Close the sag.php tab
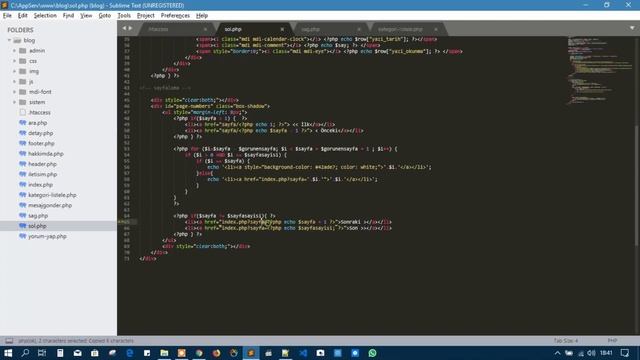 coord(359,29)
